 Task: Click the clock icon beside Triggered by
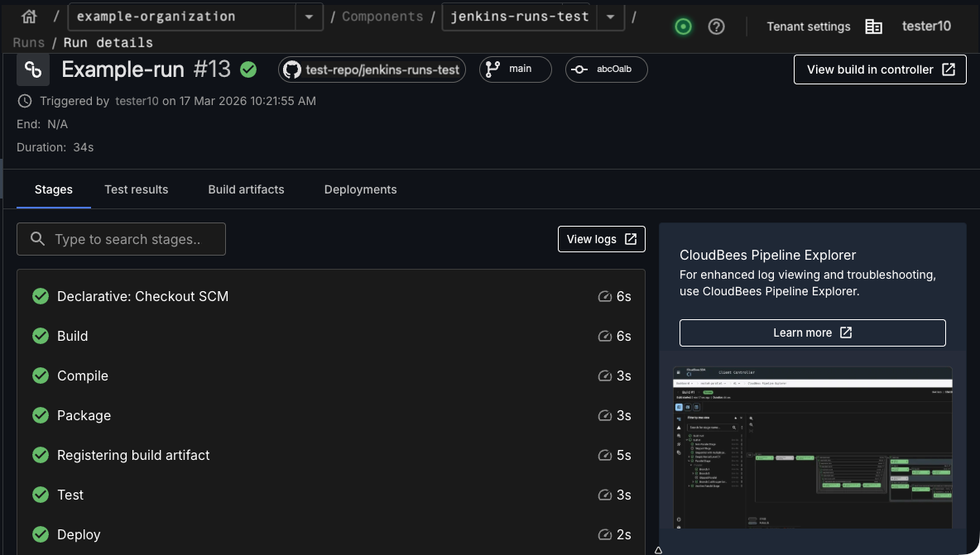(24, 101)
